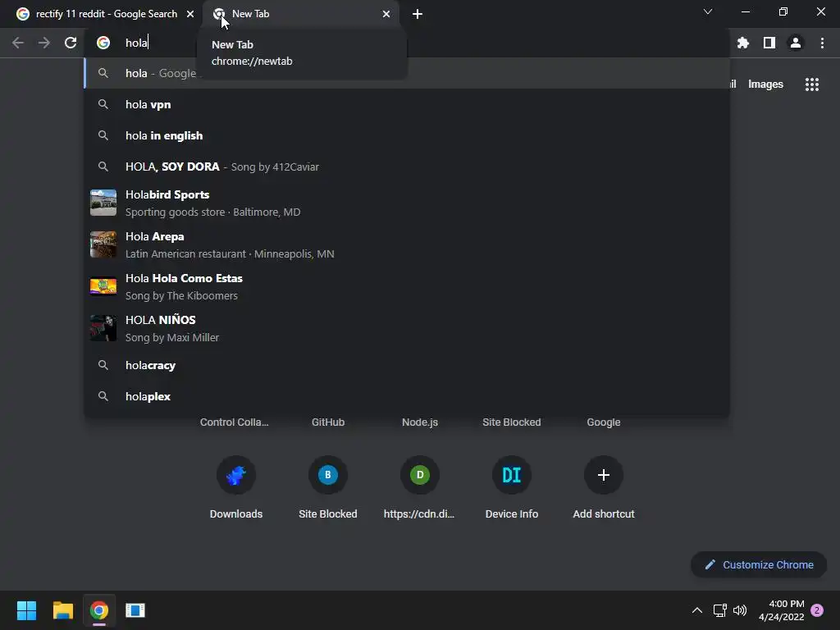The image size is (840, 630).
Task: Choose the Holabird Sports suggestion
Action: [x=407, y=203]
